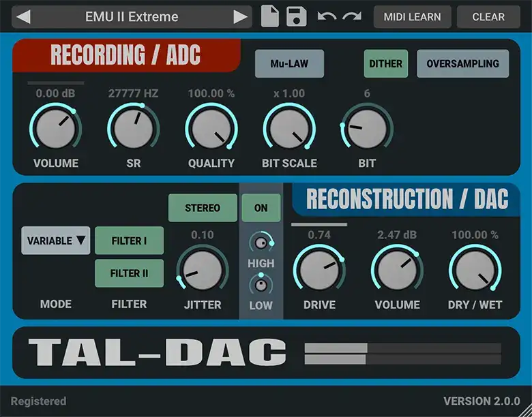
Task: Enable OVERSAMPLING
Action: 463,63
